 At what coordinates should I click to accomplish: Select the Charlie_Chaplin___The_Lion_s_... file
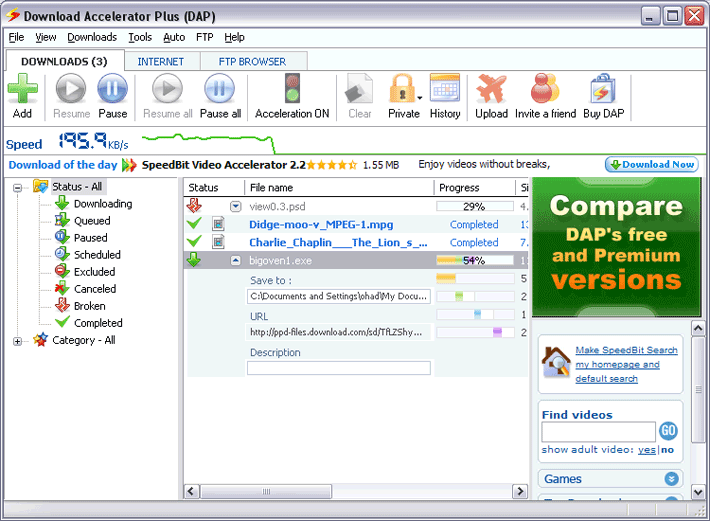[338, 243]
